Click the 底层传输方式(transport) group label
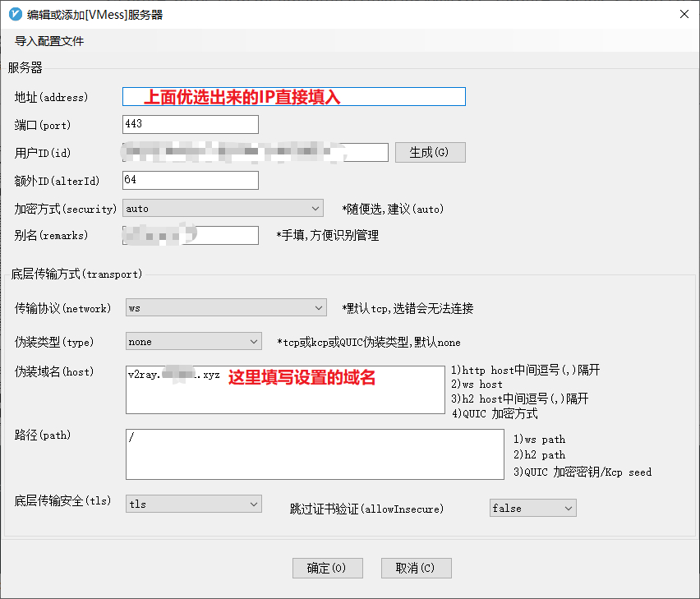 76,274
